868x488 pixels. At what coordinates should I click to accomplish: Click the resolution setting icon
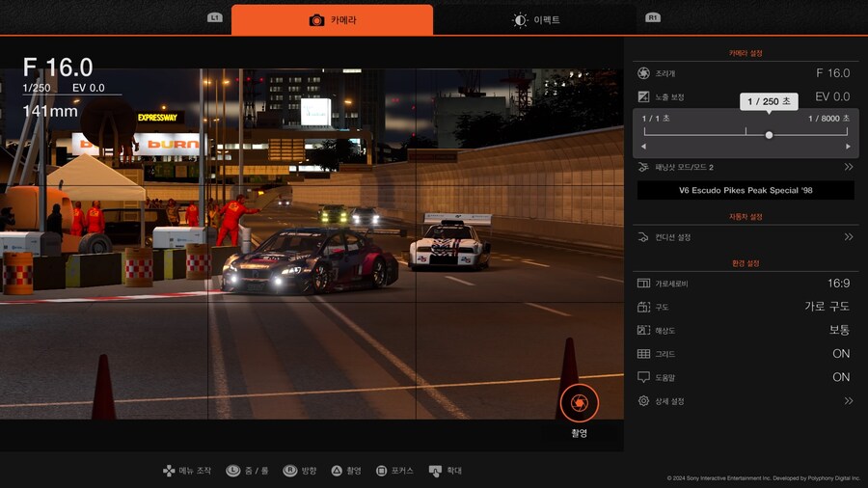point(644,331)
